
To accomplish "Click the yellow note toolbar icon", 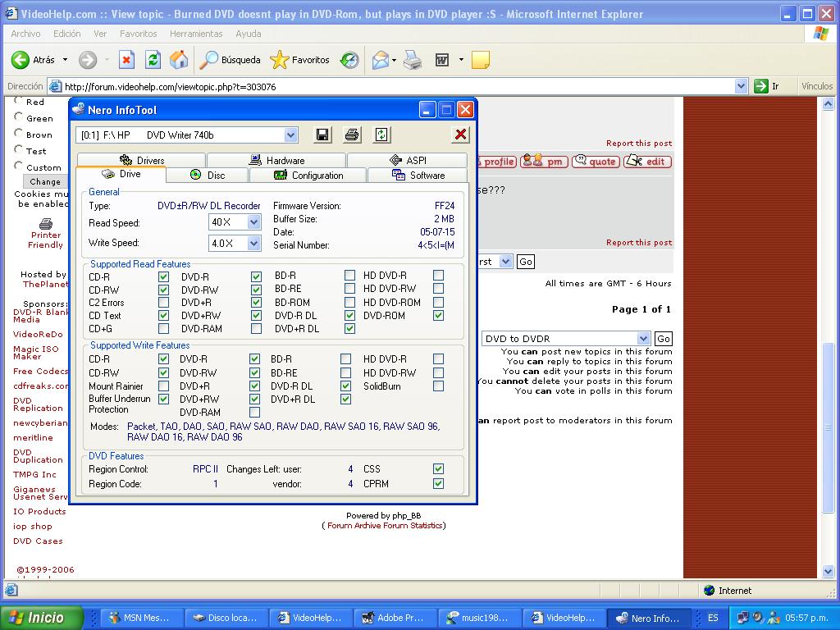I will pyautogui.click(x=481, y=60).
